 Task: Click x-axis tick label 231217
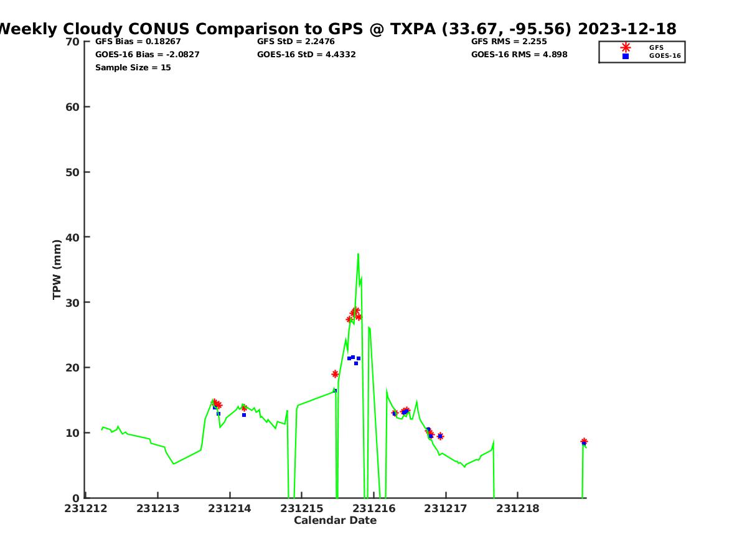tap(445, 508)
